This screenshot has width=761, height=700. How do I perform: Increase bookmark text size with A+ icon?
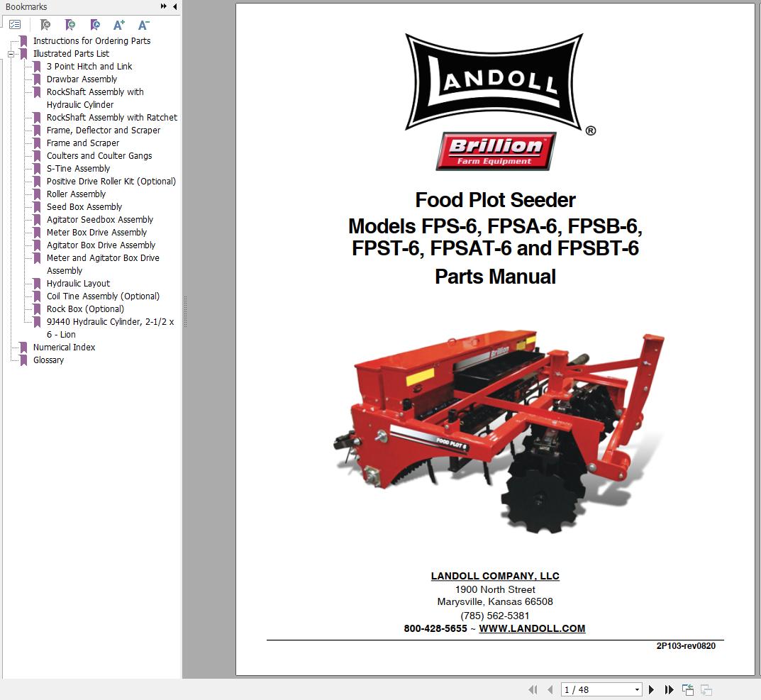[118, 23]
